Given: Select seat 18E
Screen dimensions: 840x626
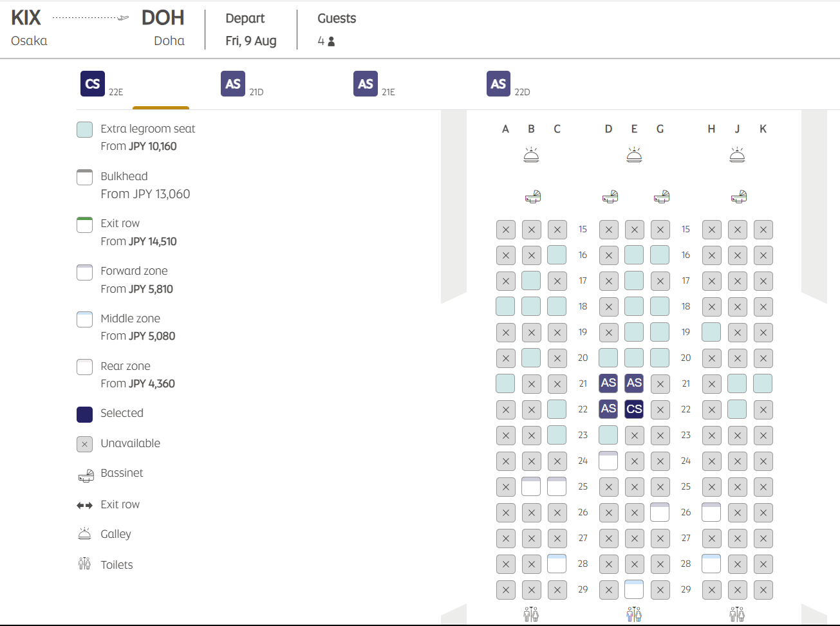Looking at the screenshot, I should point(634,306).
